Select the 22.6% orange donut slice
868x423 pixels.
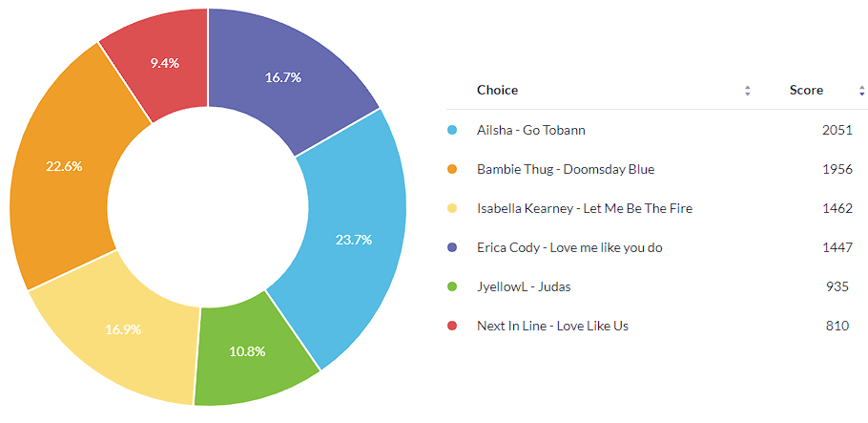coord(65,167)
